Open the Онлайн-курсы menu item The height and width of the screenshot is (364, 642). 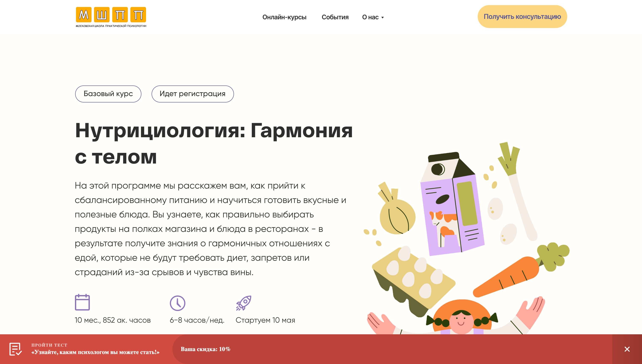tap(284, 17)
